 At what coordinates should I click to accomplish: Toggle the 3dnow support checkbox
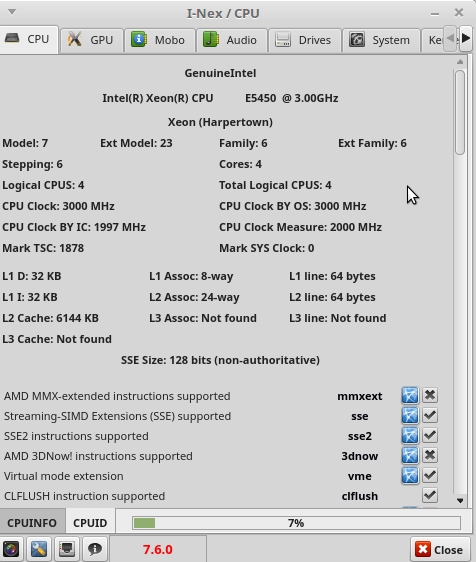point(430,456)
